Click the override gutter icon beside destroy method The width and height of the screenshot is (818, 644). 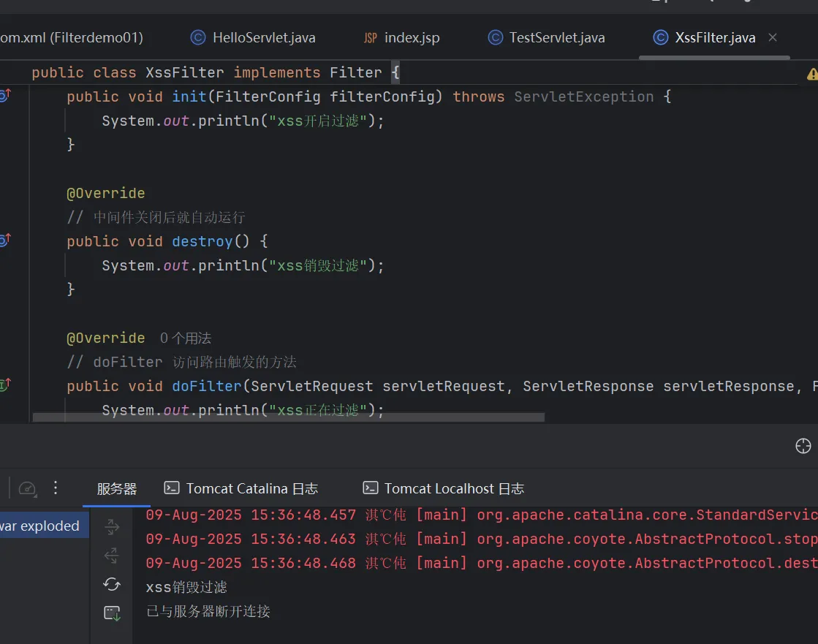coord(4,240)
